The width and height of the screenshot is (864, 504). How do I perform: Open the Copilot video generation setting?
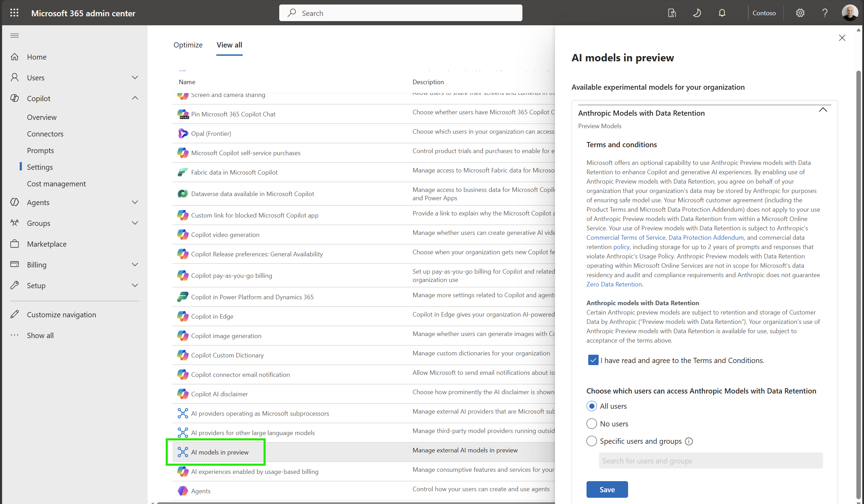225,235
